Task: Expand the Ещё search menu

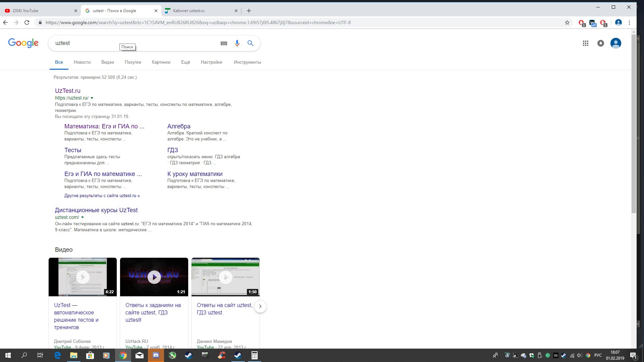Action: click(185, 62)
